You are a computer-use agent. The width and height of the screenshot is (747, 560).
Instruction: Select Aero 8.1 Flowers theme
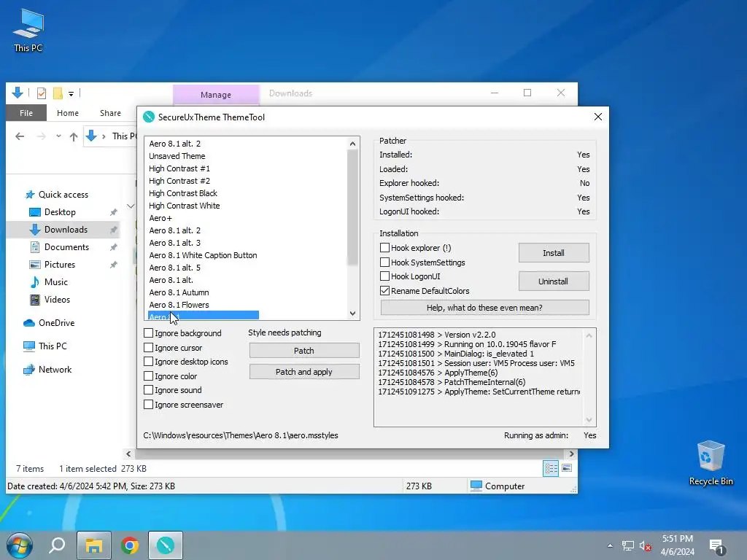179,305
